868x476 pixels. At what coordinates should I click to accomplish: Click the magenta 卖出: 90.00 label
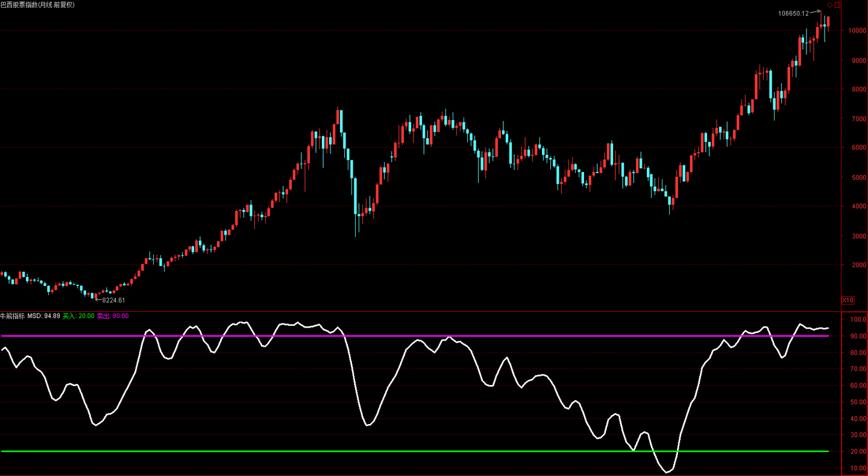point(113,316)
